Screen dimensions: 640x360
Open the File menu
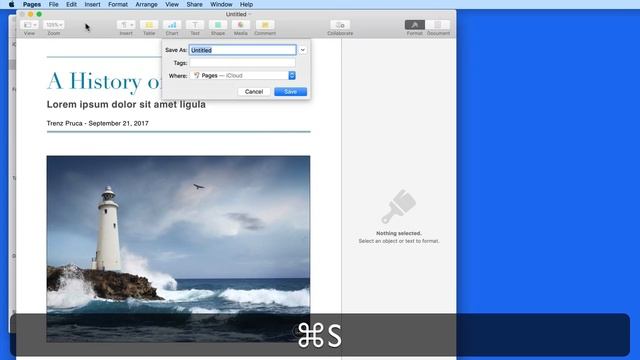pos(53,4)
